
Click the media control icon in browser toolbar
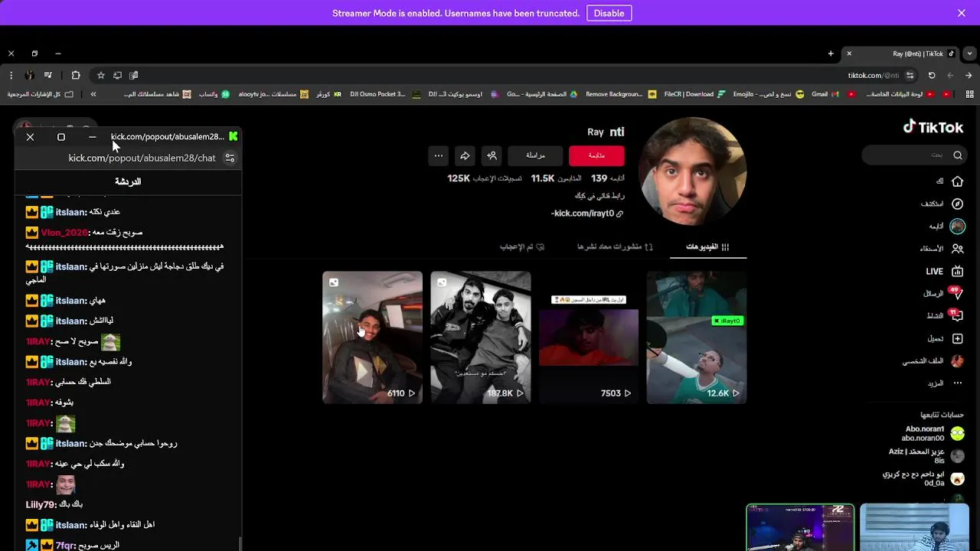click(48, 75)
